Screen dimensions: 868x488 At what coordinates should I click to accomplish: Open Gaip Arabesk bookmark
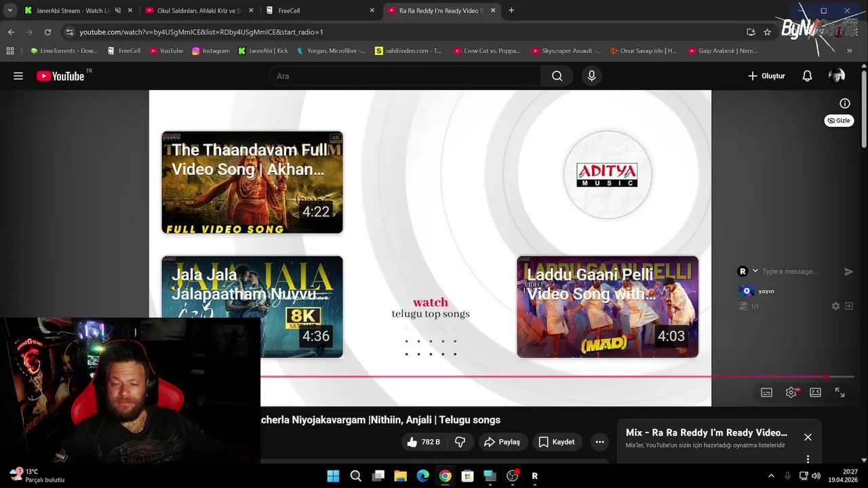click(x=723, y=51)
